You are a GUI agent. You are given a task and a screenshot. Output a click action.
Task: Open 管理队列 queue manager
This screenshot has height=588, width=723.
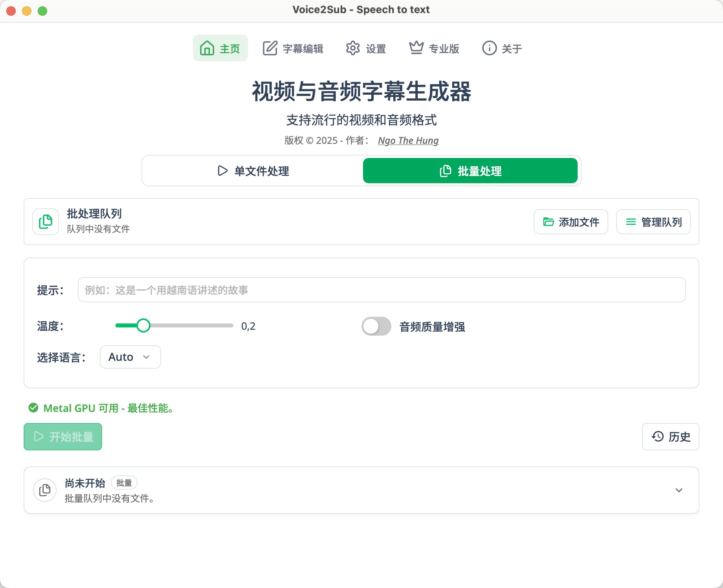pyautogui.click(x=653, y=222)
